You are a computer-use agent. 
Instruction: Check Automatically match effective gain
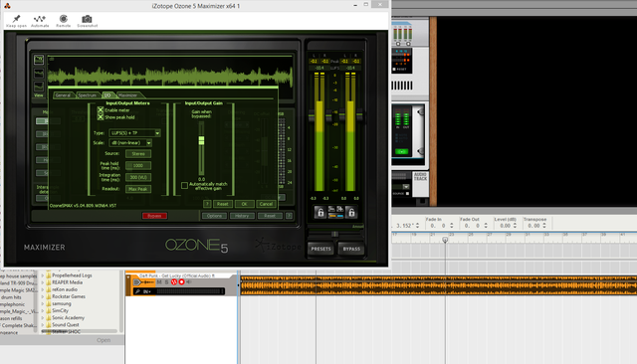[184, 185]
